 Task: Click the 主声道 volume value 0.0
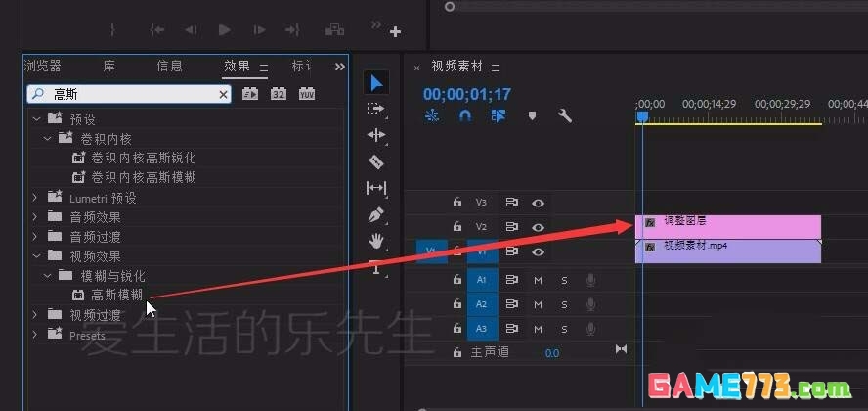[x=552, y=353]
